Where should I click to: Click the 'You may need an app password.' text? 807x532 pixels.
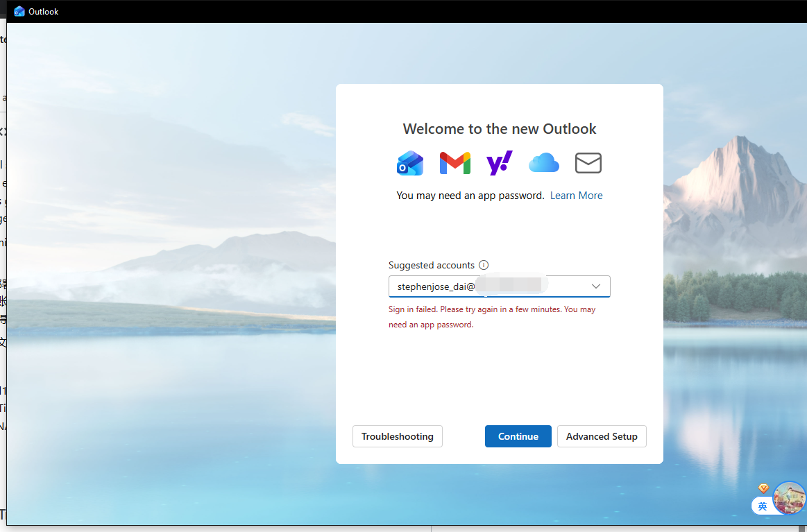470,196
